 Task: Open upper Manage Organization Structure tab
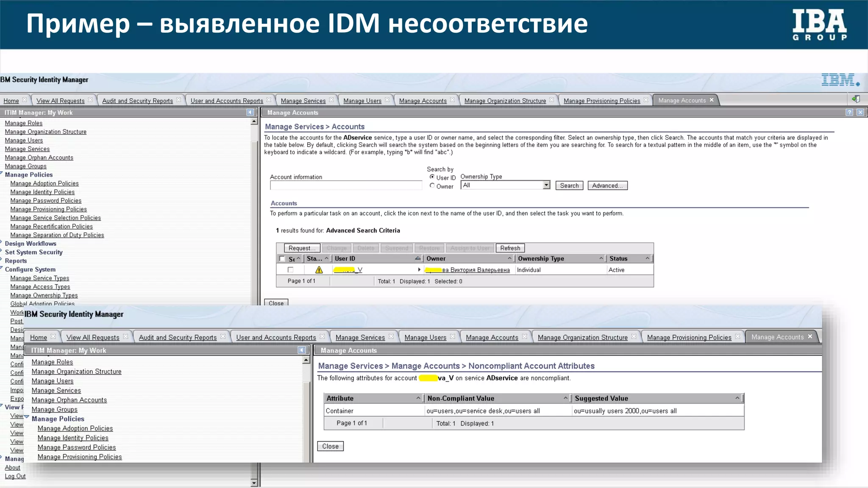pos(505,101)
